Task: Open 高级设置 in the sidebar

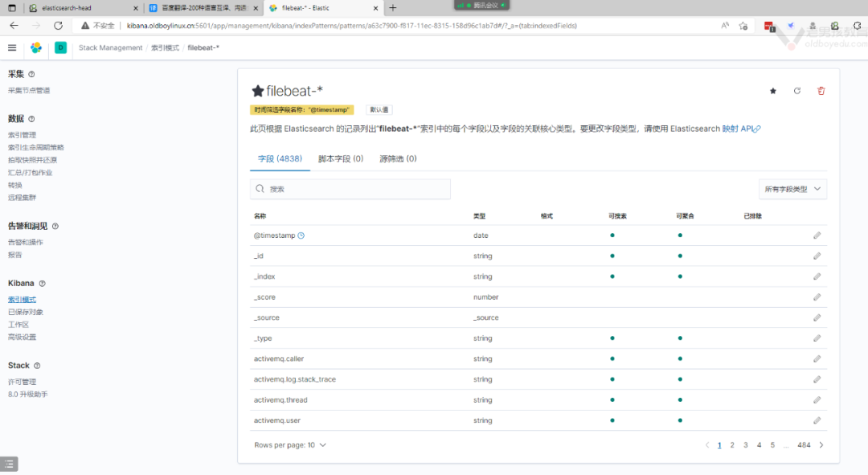Action: click(x=23, y=337)
